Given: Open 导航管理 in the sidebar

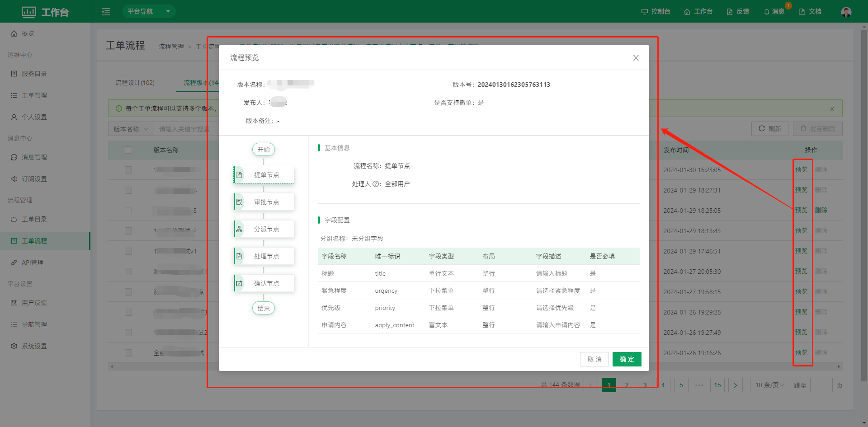Looking at the screenshot, I should (x=45, y=324).
